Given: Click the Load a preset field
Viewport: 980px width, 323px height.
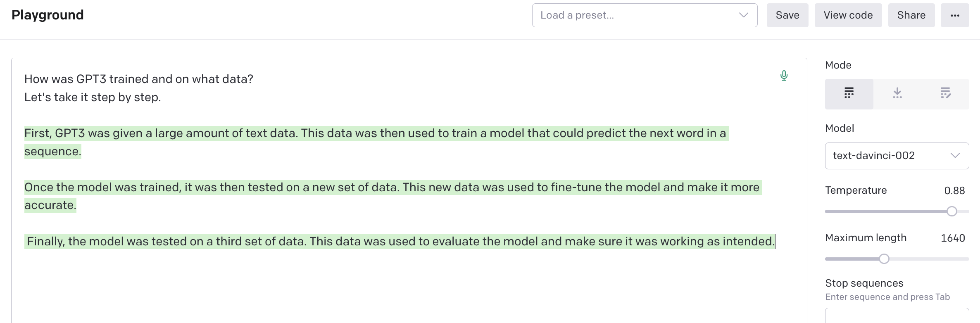Looking at the screenshot, I should click(x=645, y=15).
